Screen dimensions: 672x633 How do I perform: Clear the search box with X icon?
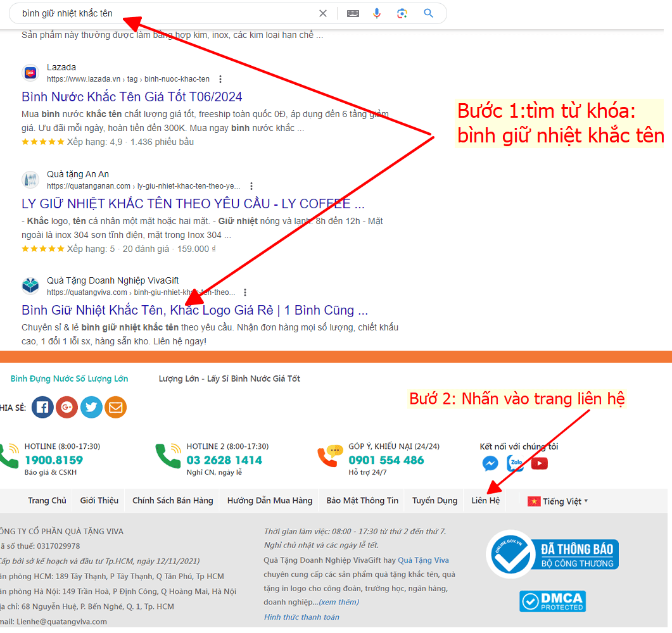tap(323, 13)
